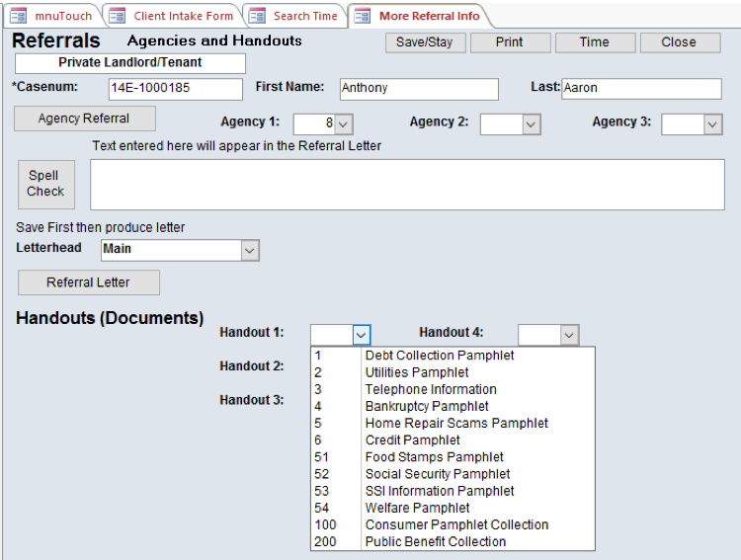Image resolution: width=741 pixels, height=560 pixels.
Task: Select Debt Collection Pamphlet from list
Action: [x=439, y=356]
